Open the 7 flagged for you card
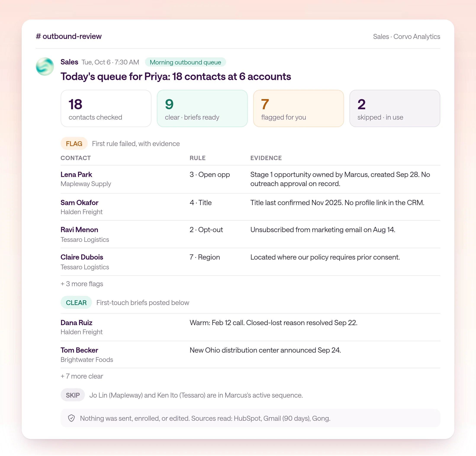Viewport: 476px width, 456px height. coord(298,109)
